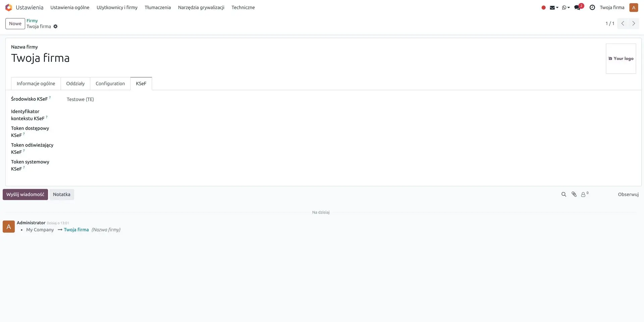Switch to the Informacje ogólne tab
Viewport: 644px width, 322px height.
tap(36, 84)
